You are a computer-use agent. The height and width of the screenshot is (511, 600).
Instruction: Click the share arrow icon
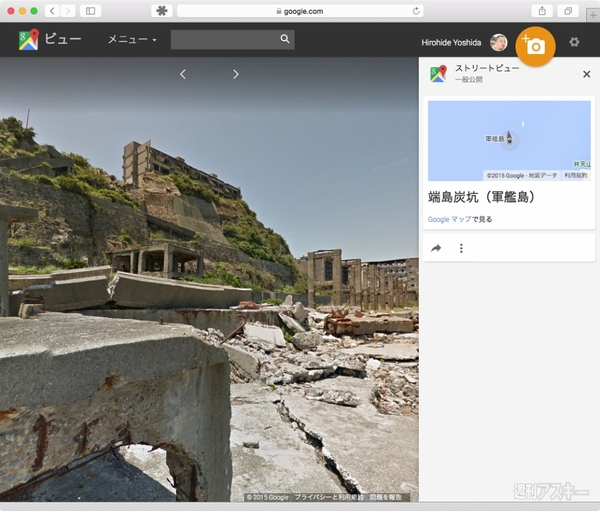click(436, 248)
